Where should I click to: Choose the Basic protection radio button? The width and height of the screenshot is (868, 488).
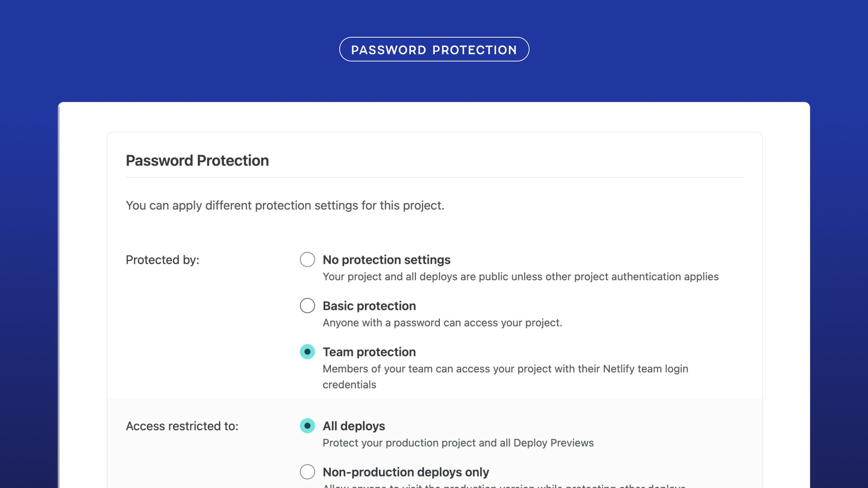(x=307, y=305)
